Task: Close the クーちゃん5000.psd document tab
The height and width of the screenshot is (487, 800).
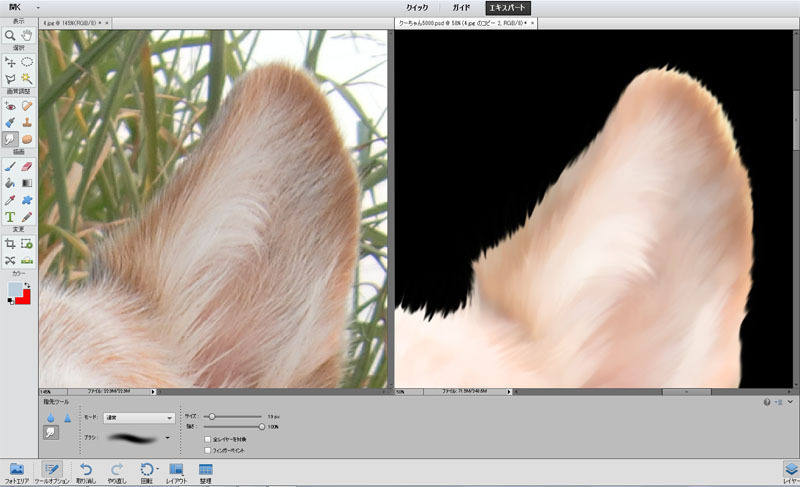Action: tap(533, 23)
